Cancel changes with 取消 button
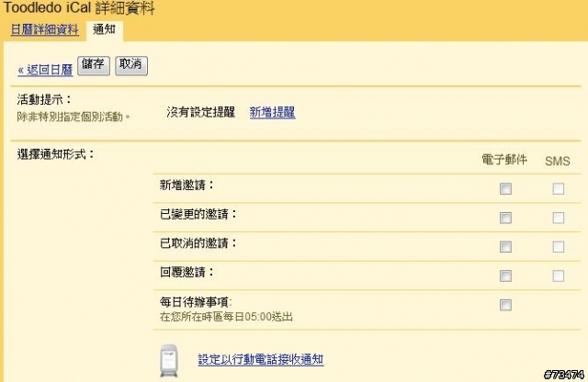Screen dimensions: 588x382 (x=131, y=65)
